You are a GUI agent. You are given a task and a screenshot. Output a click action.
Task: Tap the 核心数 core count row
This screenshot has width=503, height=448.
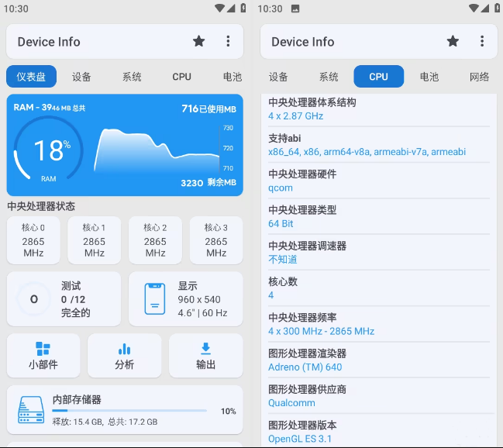pos(379,288)
